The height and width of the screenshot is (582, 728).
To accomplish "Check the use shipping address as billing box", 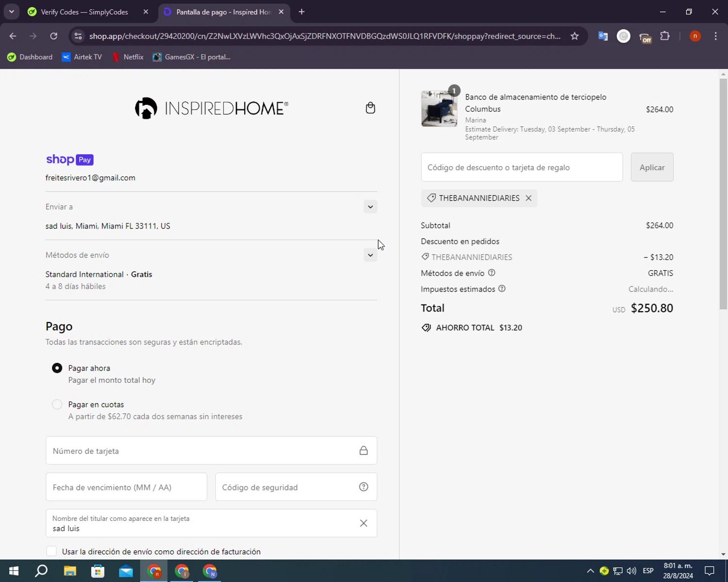I will [51, 551].
